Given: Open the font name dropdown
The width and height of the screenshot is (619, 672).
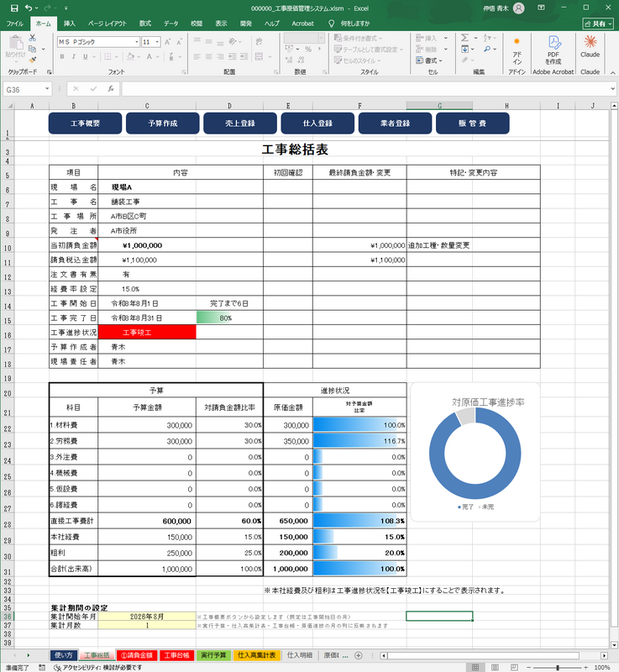Looking at the screenshot, I should [x=137, y=42].
